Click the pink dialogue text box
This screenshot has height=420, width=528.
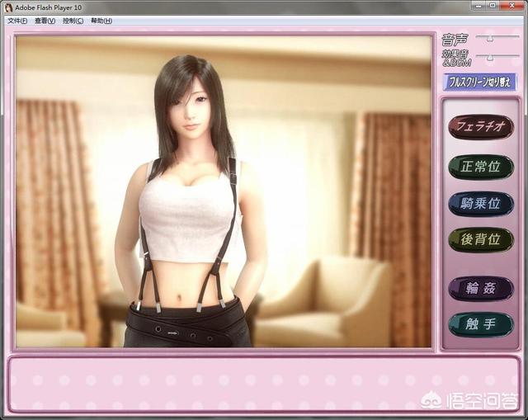[264, 385]
